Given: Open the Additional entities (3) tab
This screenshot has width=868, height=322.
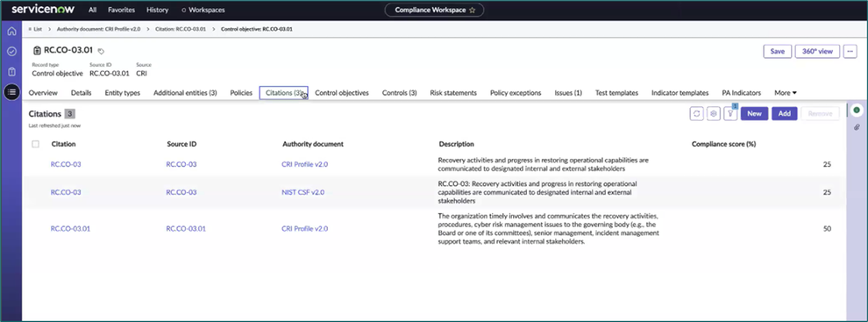Looking at the screenshot, I should pyautogui.click(x=185, y=93).
